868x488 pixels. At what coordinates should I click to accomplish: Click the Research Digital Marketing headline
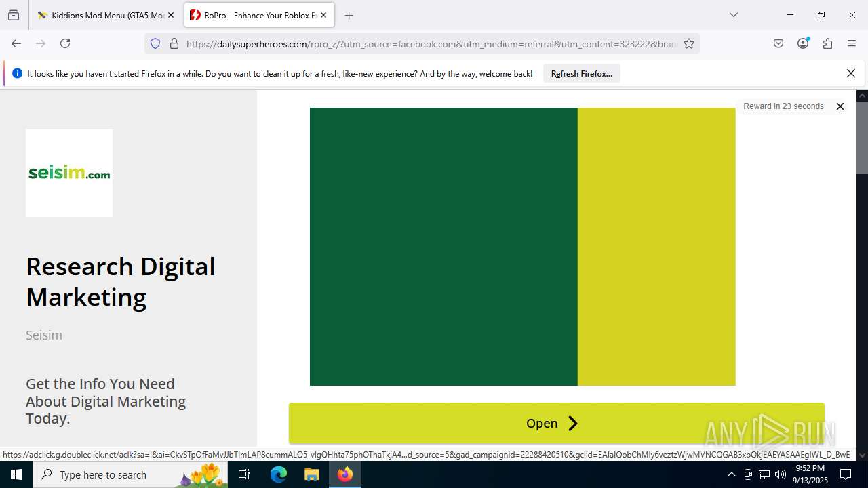coord(120,281)
